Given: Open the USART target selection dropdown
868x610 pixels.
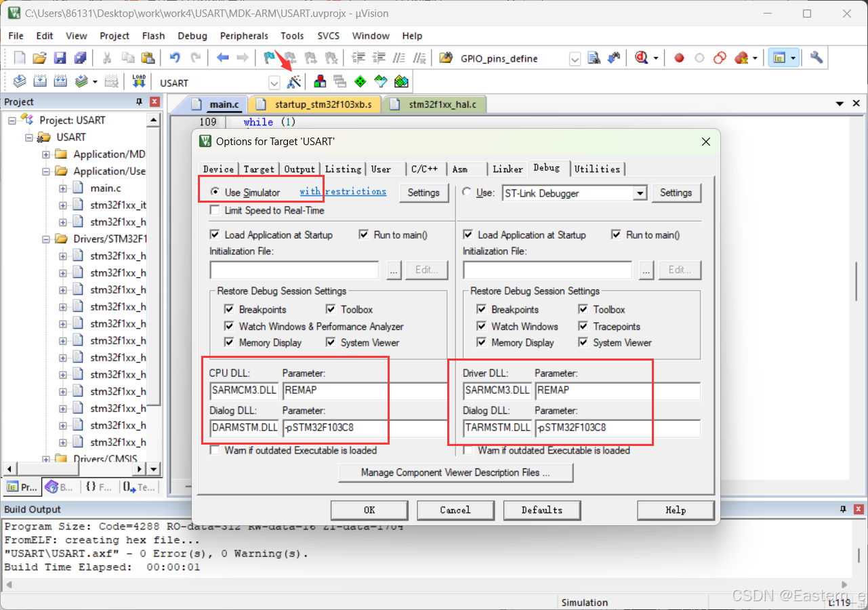Looking at the screenshot, I should tap(274, 83).
